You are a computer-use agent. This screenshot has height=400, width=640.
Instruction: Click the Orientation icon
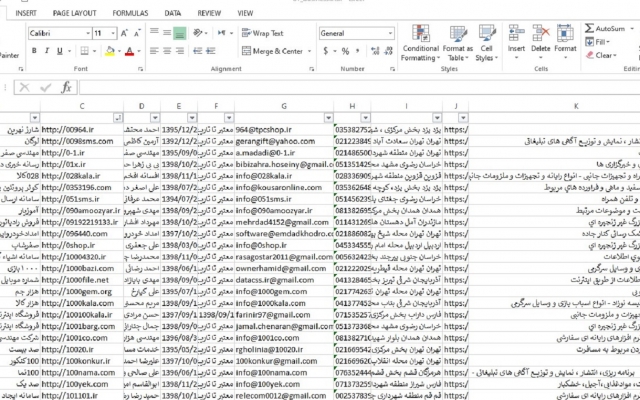(198, 33)
